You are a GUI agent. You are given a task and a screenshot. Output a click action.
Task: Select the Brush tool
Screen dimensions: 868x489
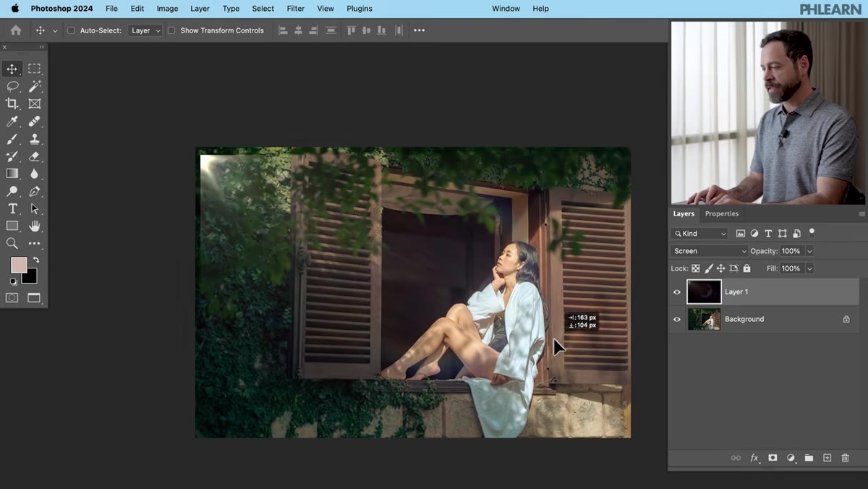[12, 139]
